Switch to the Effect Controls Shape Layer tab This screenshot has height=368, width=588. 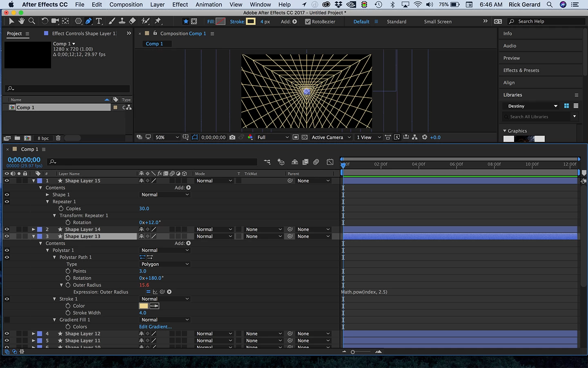click(84, 34)
